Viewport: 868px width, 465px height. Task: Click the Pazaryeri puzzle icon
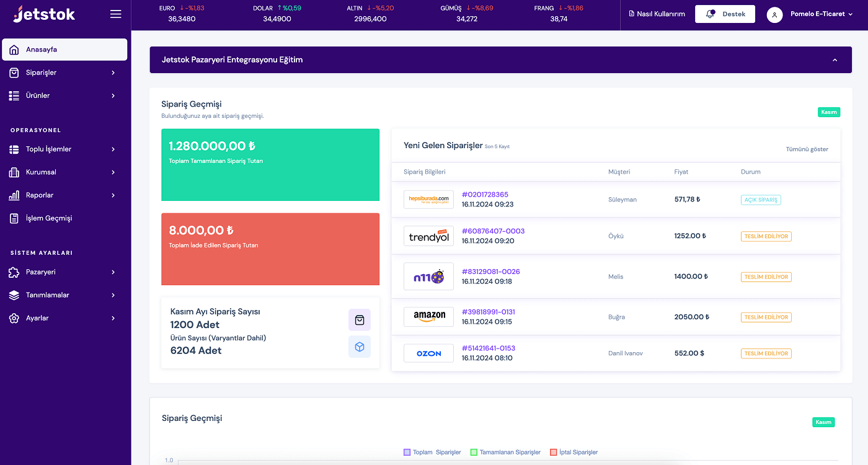tap(14, 272)
